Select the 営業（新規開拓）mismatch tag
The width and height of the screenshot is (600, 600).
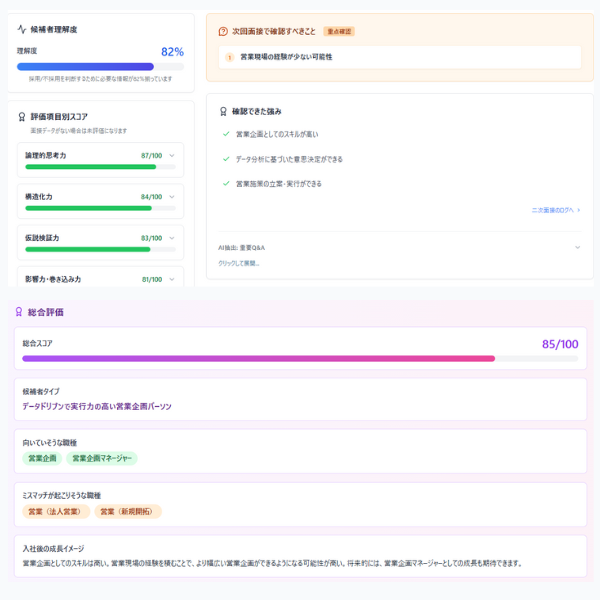click(x=128, y=512)
